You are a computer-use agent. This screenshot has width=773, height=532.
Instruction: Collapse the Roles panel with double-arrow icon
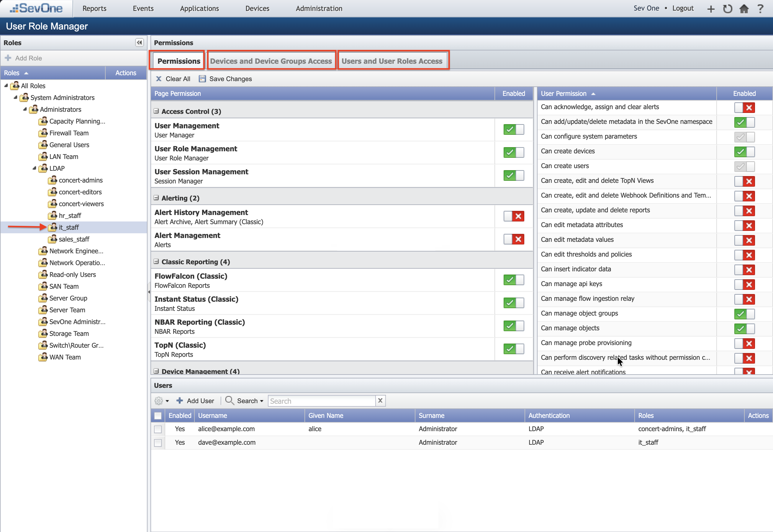139,43
